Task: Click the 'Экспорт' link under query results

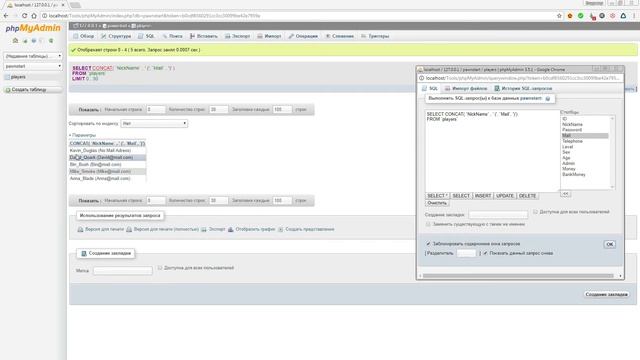Action: pos(217,229)
